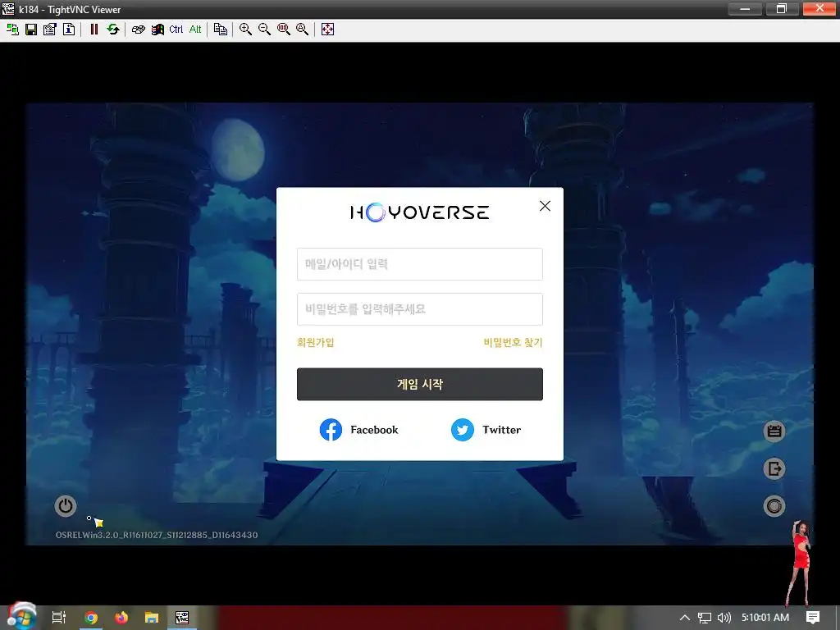Viewport: 840px width, 630px height.
Task: Log in with the Facebook icon
Action: coord(331,430)
